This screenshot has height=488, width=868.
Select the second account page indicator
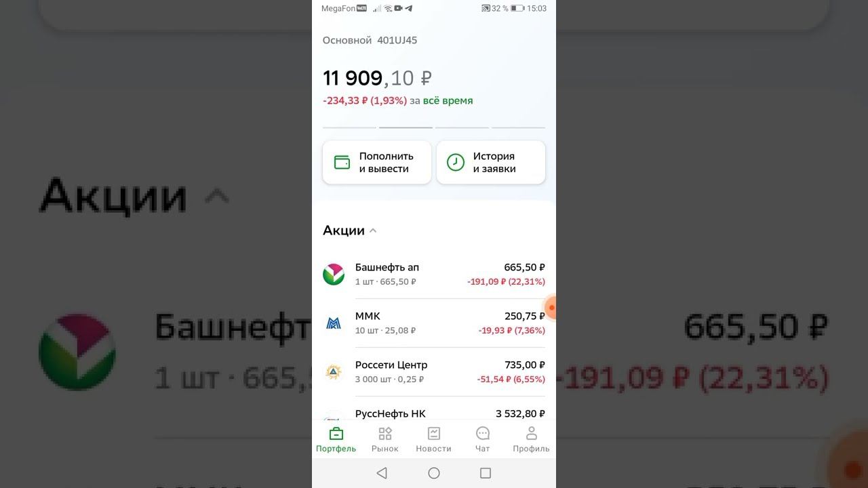pos(406,127)
